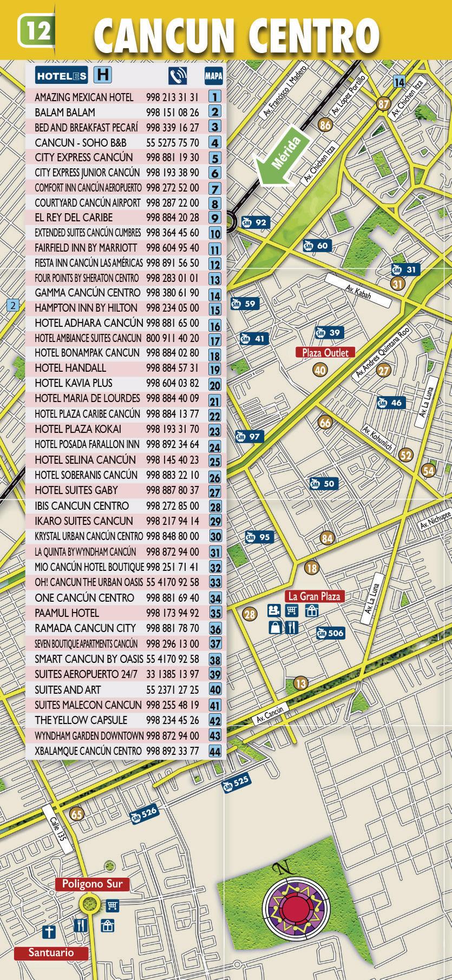Select hotel marker 54 on the map
452x980 pixels.
[x=429, y=470]
